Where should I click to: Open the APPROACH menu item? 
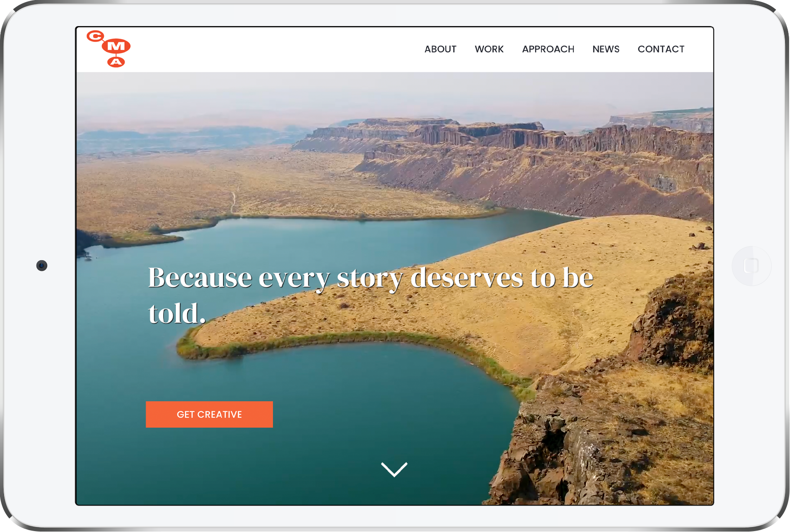(x=548, y=49)
